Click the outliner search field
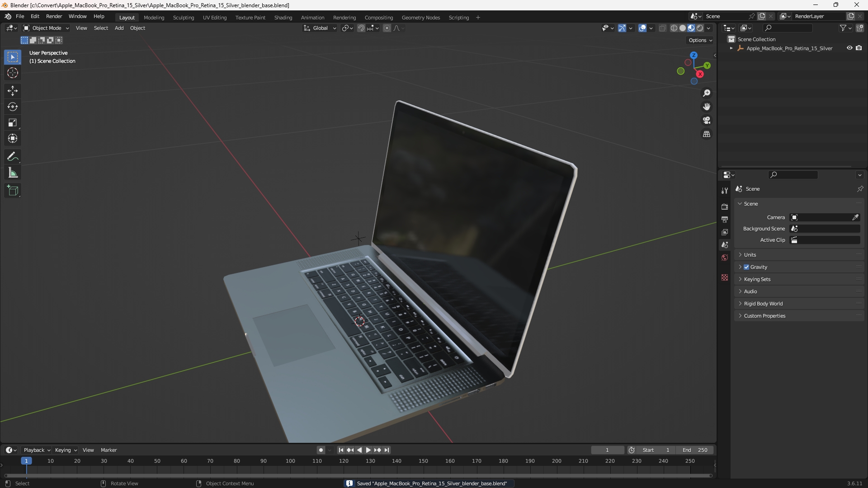This screenshot has width=868, height=488. click(788, 28)
